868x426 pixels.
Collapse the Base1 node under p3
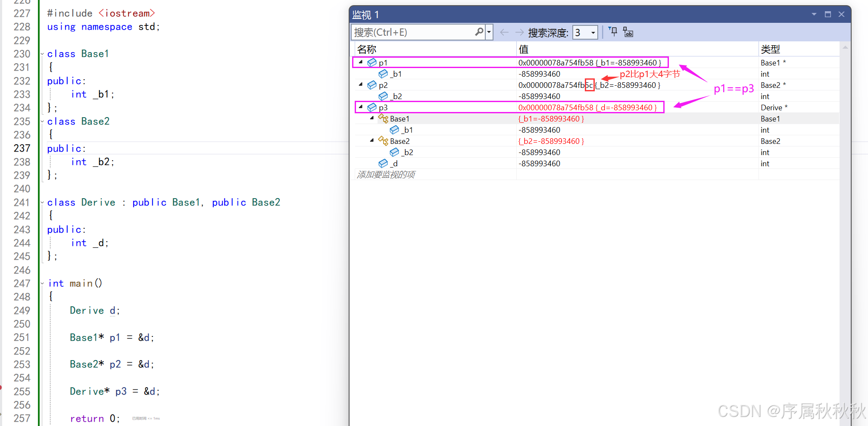pos(372,118)
